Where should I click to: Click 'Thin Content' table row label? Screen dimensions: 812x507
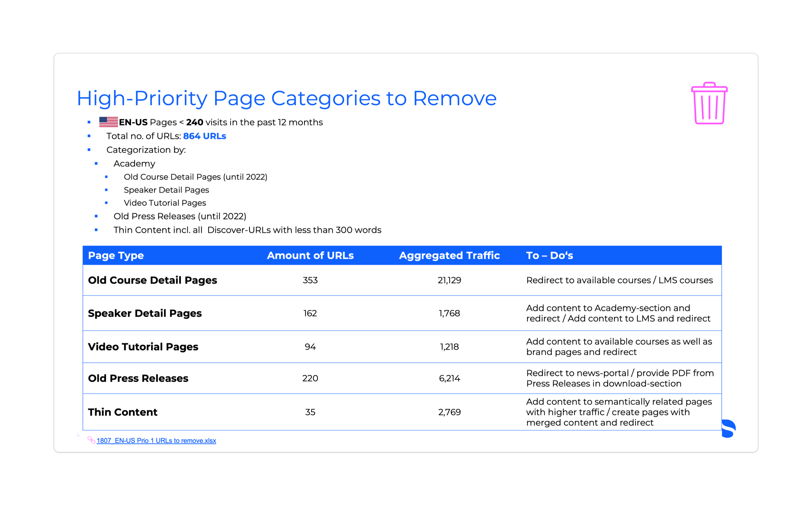click(x=123, y=412)
